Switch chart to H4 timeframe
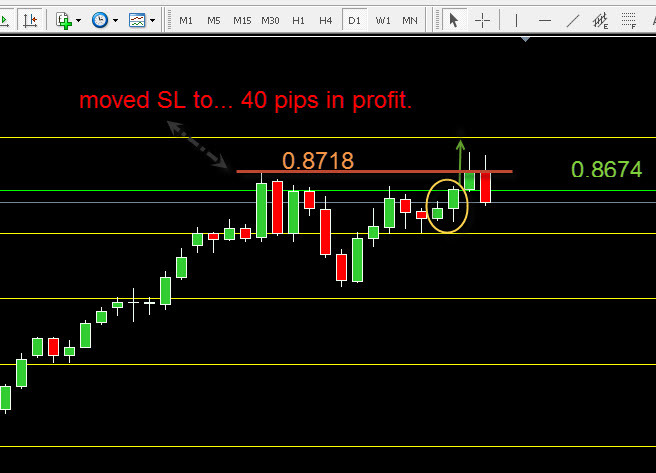The image size is (656, 473). click(325, 20)
